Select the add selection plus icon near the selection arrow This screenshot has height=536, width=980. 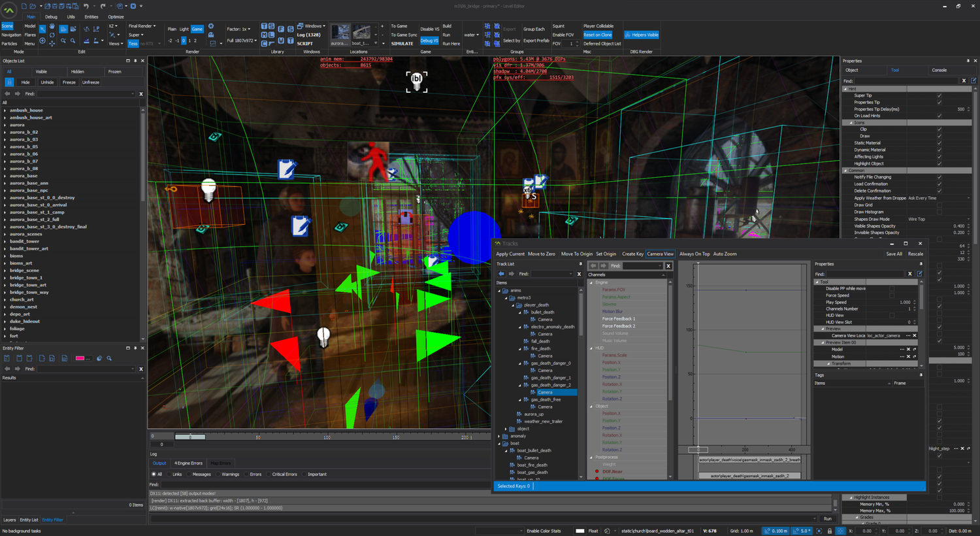pos(42,40)
